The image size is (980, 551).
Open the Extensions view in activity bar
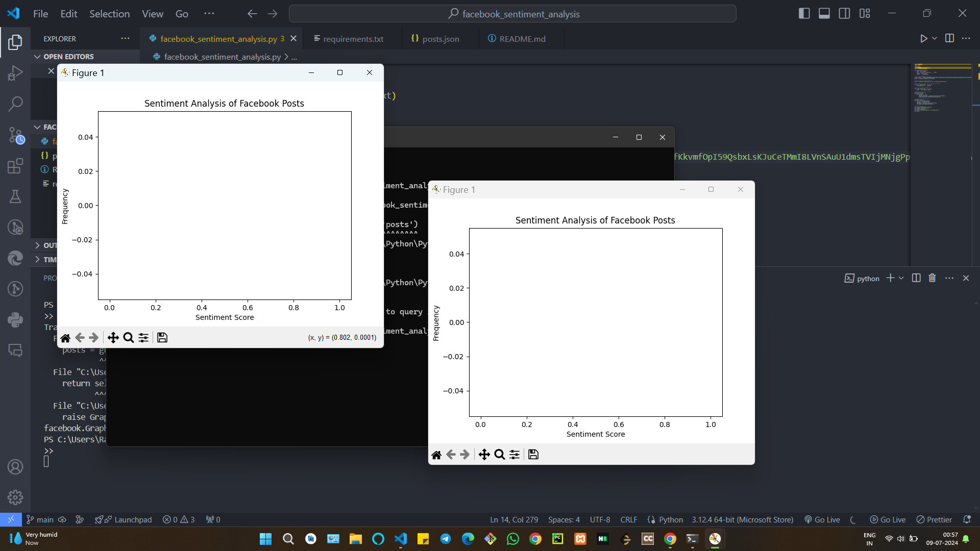tap(15, 166)
